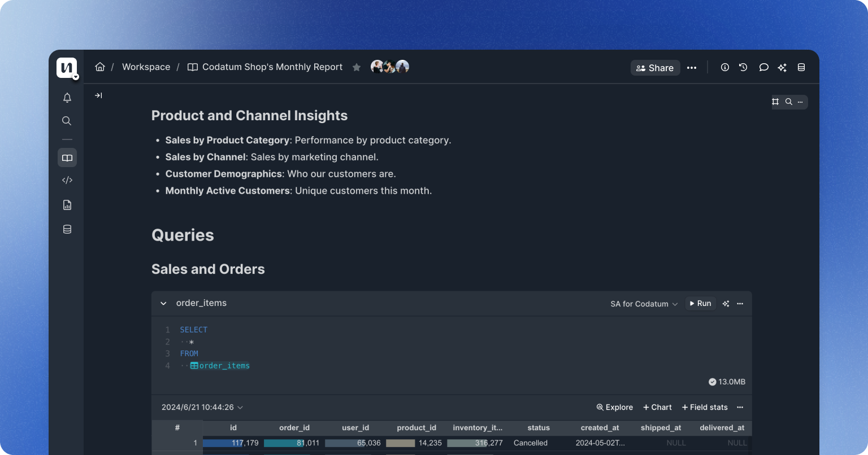Open the header three-dot more menu
This screenshot has height=455, width=868.
pos(692,67)
